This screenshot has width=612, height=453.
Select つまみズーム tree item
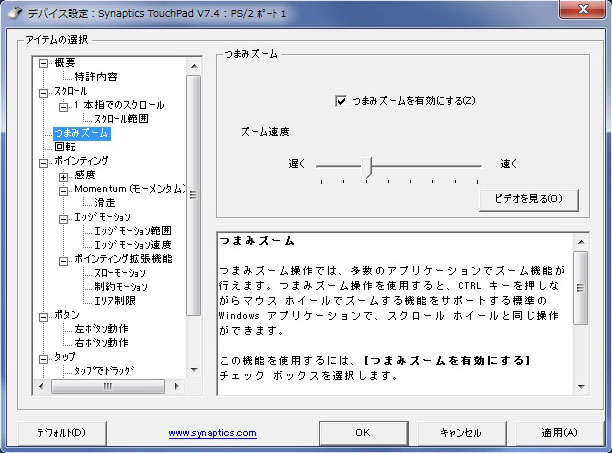[82, 133]
